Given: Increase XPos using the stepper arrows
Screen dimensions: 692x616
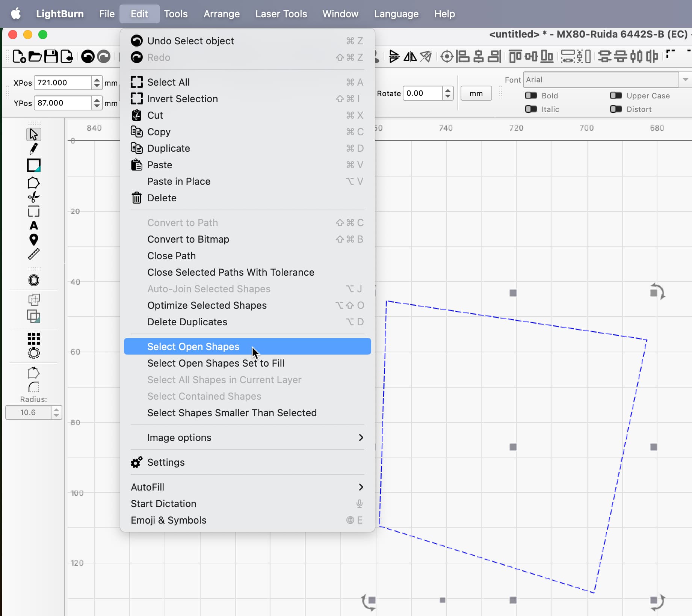Looking at the screenshot, I should [x=97, y=80].
